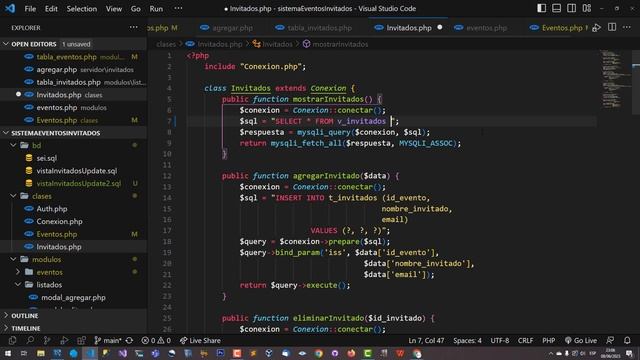This screenshot has width=640, height=360.
Task: Switch to the eventos.php editor tab
Action: (x=481, y=28)
